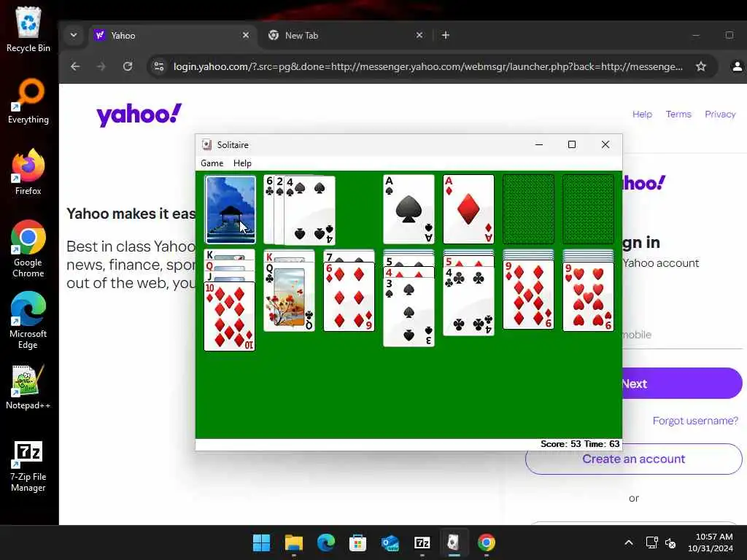This screenshot has width=747, height=560.
Task: Bookmark this page with the star icon
Action: (x=701, y=66)
